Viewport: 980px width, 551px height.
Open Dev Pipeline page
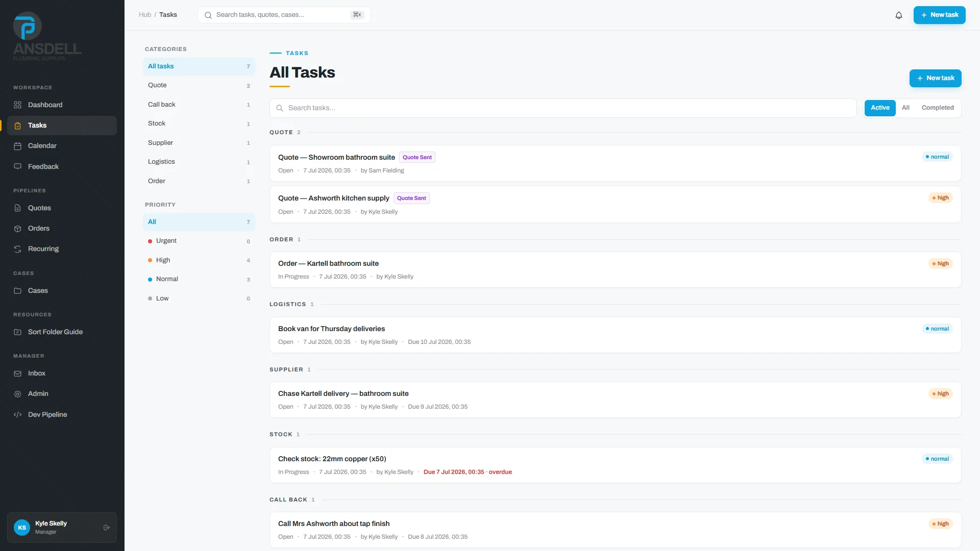pos(62,415)
